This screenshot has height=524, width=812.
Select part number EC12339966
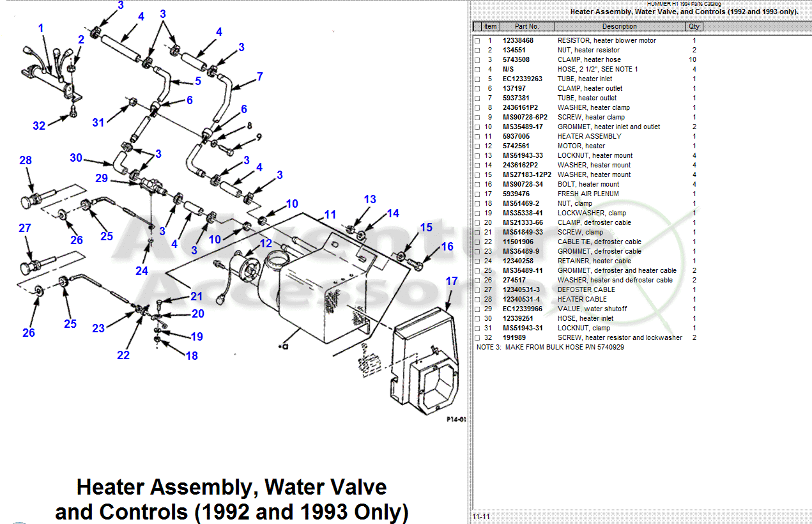click(522, 309)
